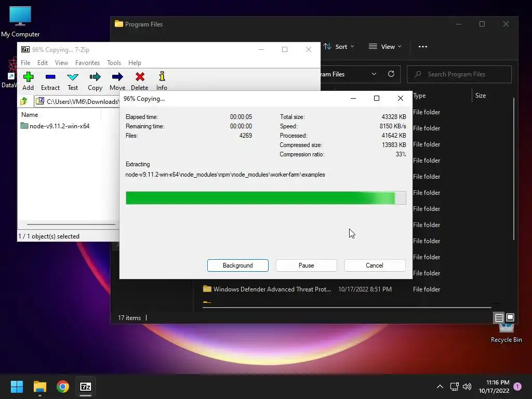
Task: Click the Delete toolbar icon
Action: [139, 81]
